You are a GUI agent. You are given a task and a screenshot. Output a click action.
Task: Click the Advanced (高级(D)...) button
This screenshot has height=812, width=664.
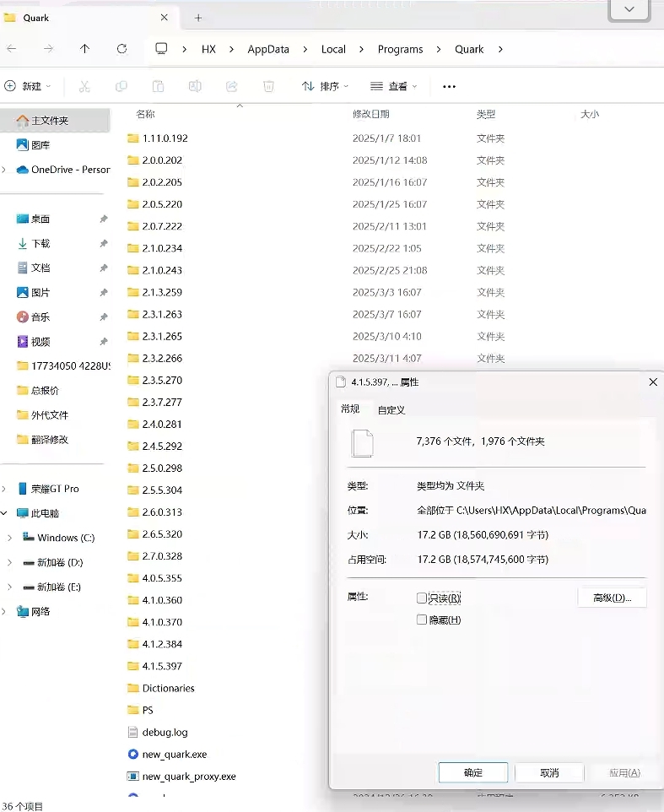[x=612, y=598]
